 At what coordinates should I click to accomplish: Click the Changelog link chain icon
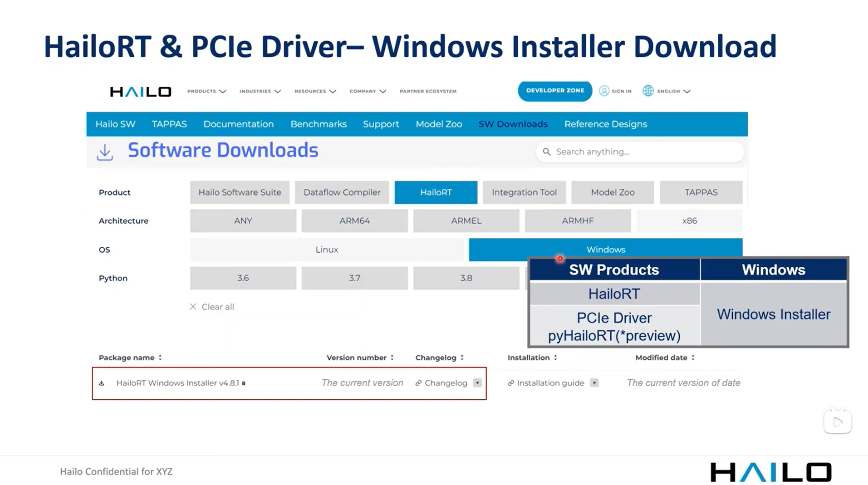coord(418,383)
